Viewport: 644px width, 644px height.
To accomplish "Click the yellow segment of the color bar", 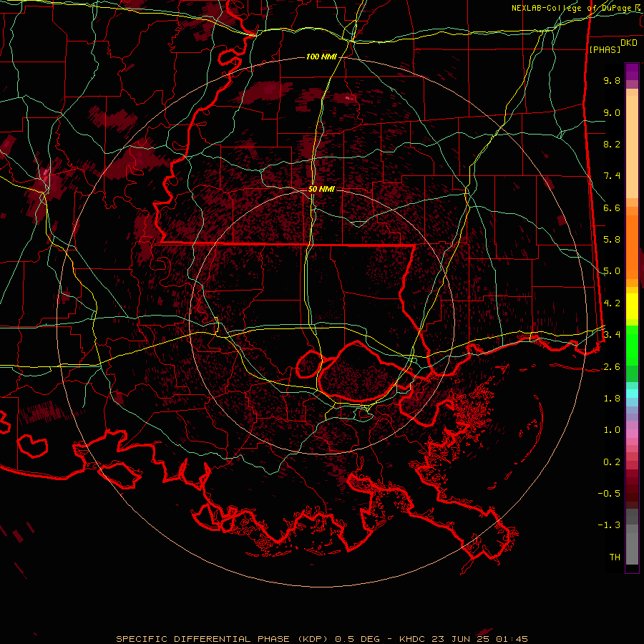I will (632, 306).
